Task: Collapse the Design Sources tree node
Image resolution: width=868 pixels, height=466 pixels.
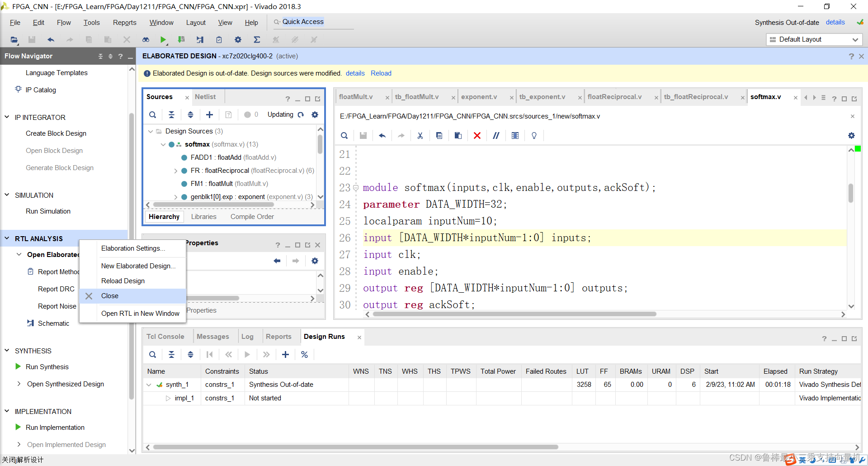Action: coord(151,131)
